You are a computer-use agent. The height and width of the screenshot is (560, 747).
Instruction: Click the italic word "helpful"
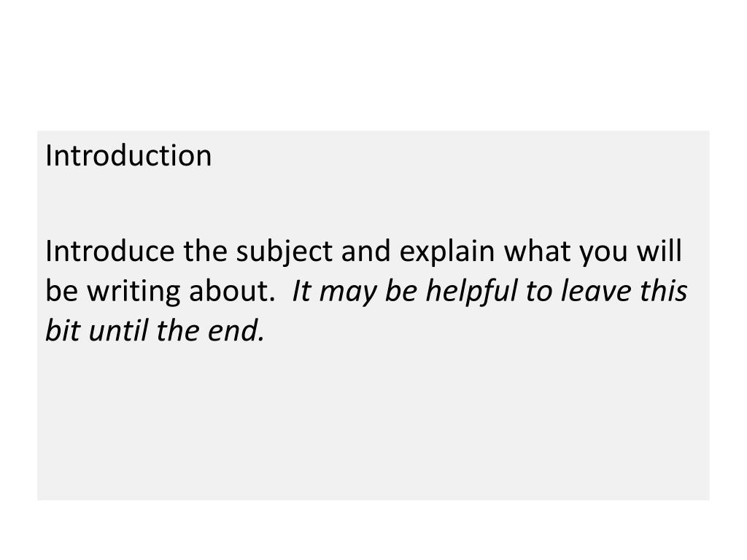point(471,292)
